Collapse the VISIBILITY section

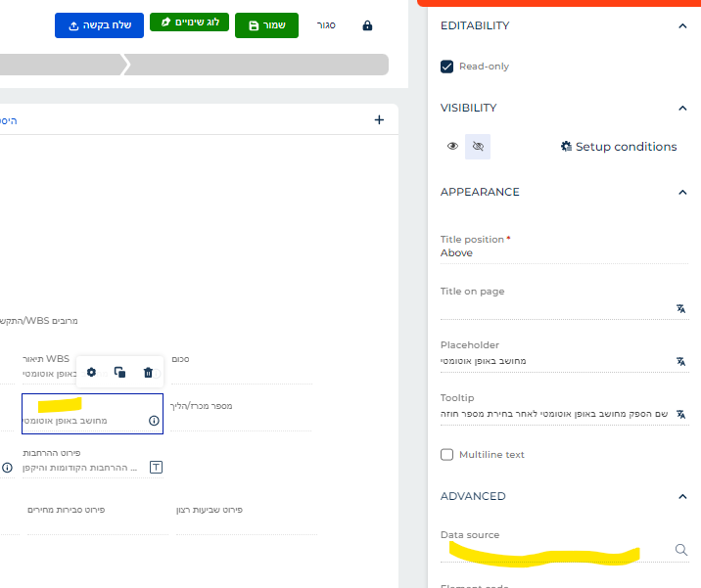tap(682, 109)
